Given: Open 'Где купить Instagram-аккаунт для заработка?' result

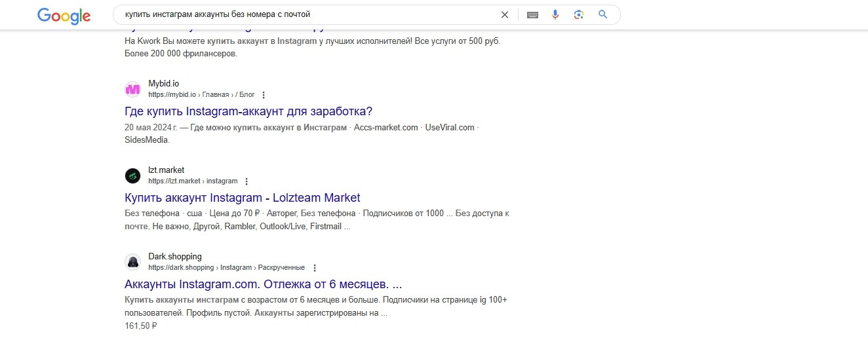Looking at the screenshot, I should pyautogui.click(x=248, y=111).
